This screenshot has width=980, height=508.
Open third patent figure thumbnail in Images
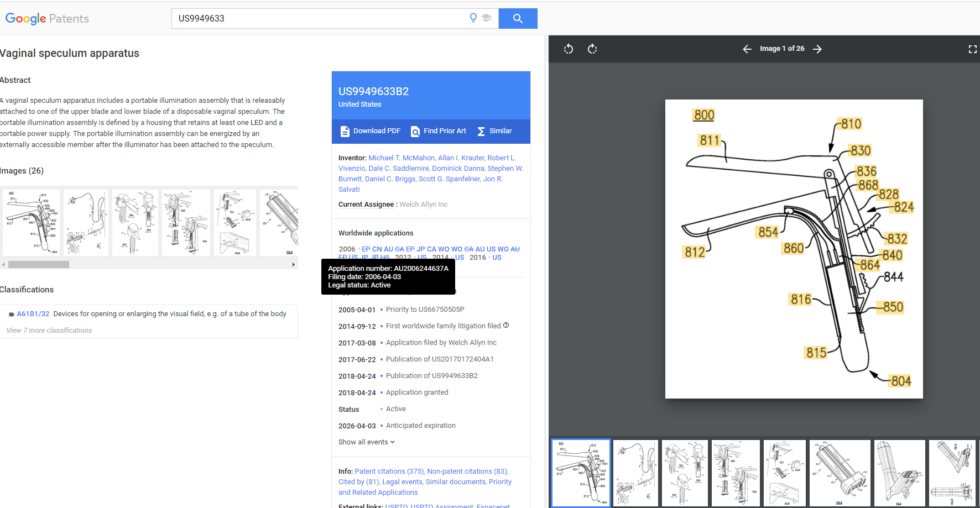click(x=135, y=223)
